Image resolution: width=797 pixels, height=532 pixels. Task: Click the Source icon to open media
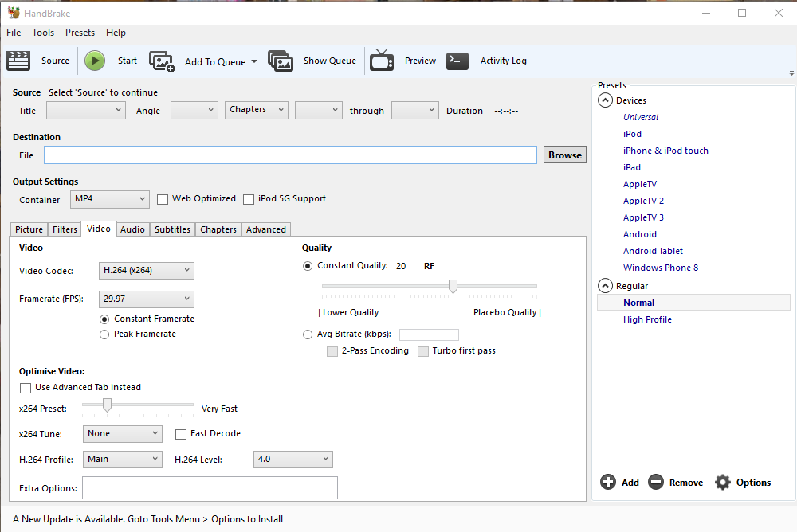pos(18,61)
